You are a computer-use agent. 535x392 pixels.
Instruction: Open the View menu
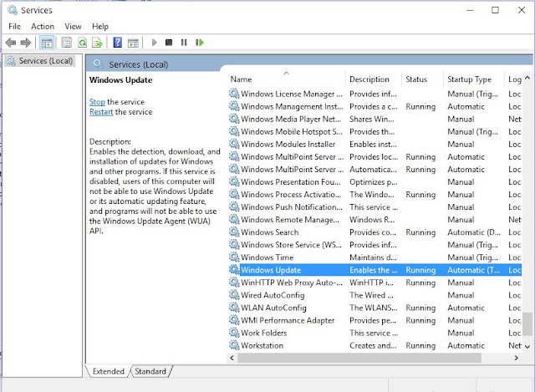[73, 26]
